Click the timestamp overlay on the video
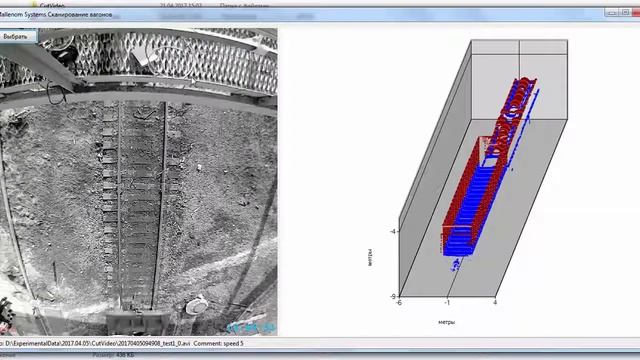 pyautogui.click(x=251, y=327)
